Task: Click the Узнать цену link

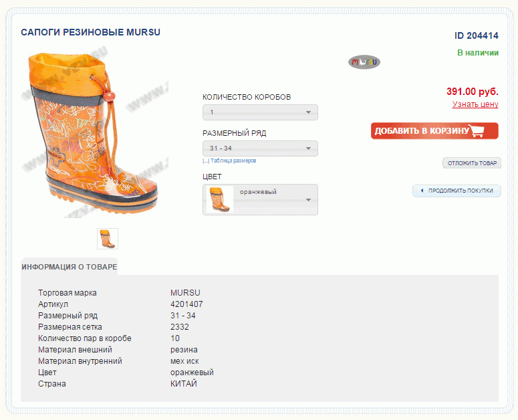Action: (475, 104)
